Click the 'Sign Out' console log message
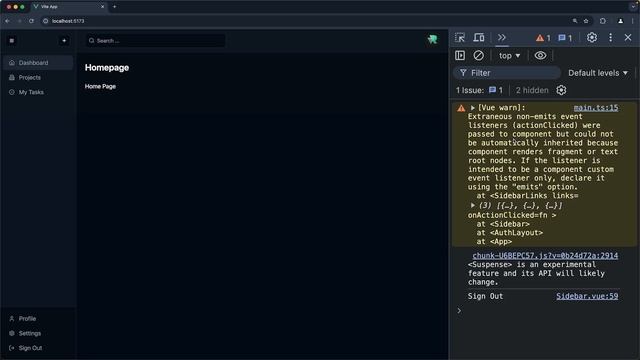640x360 pixels. coord(485,296)
